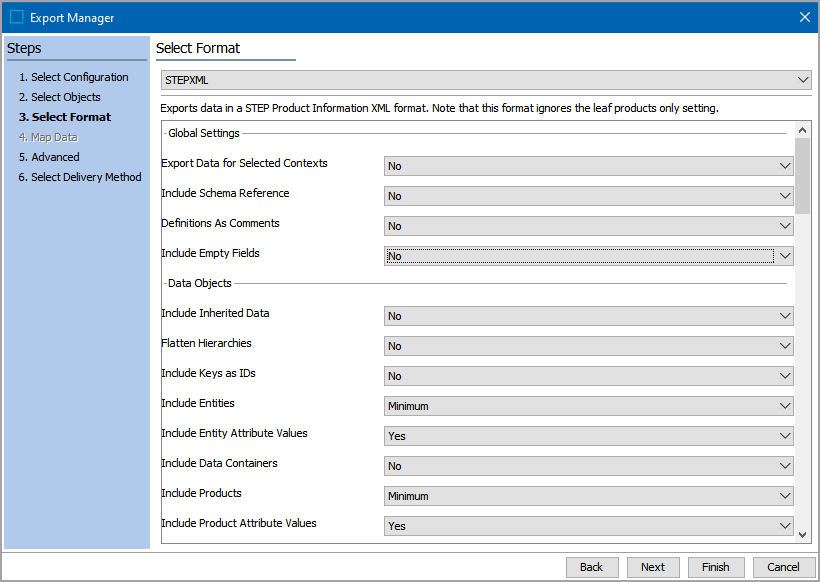
Task: Open Include Empty Fields dropdown
Action: [588, 256]
